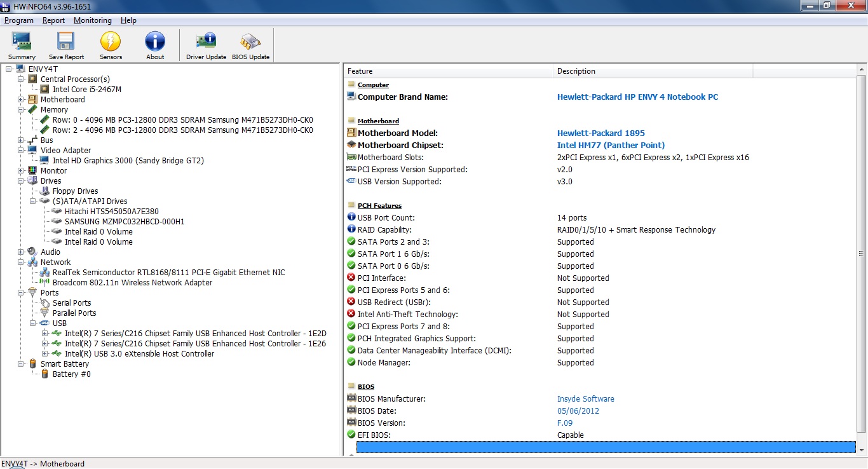The height and width of the screenshot is (469, 868).
Task: Click the Hewlett-Packard 1895 model link
Action: click(600, 133)
